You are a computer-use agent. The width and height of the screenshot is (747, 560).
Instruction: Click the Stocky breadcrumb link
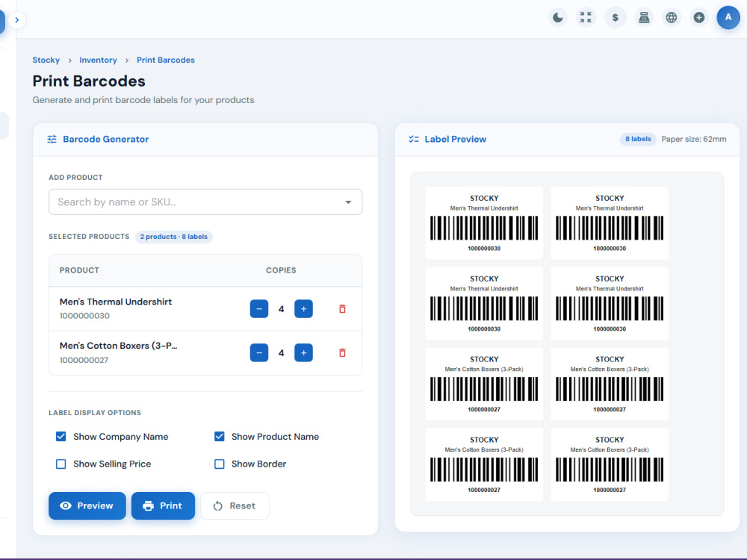pyautogui.click(x=46, y=60)
